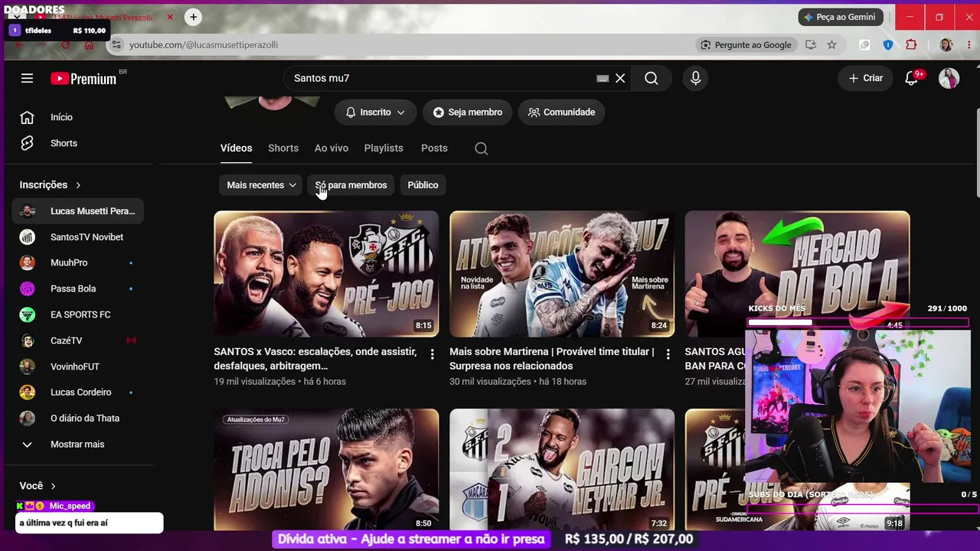Click the browser address bar URL
Image resolution: width=980 pixels, height=551 pixels.
204,45
